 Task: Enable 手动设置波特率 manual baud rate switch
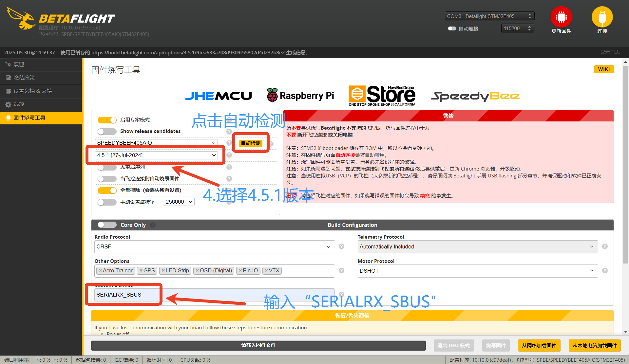pyautogui.click(x=107, y=202)
